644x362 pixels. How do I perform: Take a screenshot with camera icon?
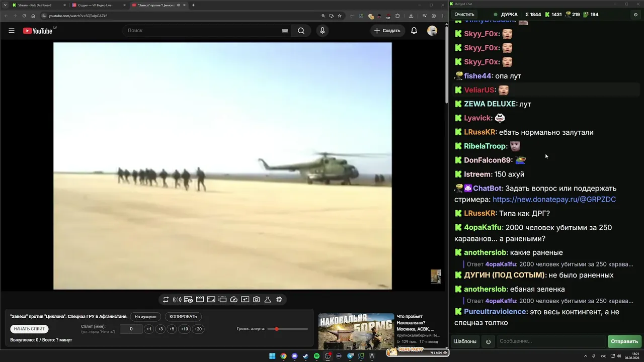tap(257, 300)
